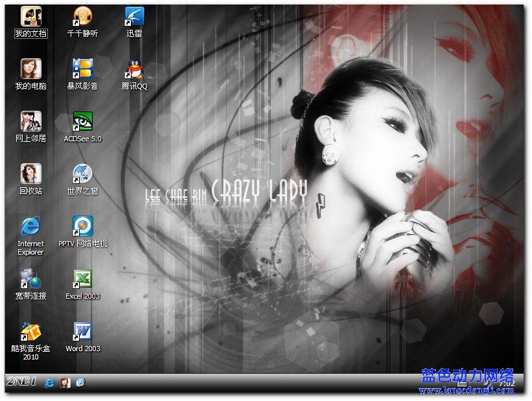Screen dimensions: 532x401
Task: Click Internet Explorer icon in quick launch
Action: [49, 383]
